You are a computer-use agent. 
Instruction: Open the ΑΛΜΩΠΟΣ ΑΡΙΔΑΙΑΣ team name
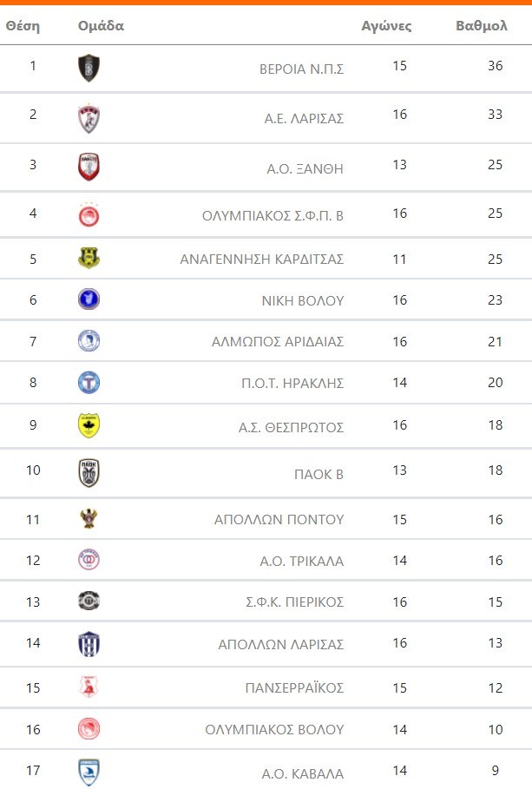278,342
